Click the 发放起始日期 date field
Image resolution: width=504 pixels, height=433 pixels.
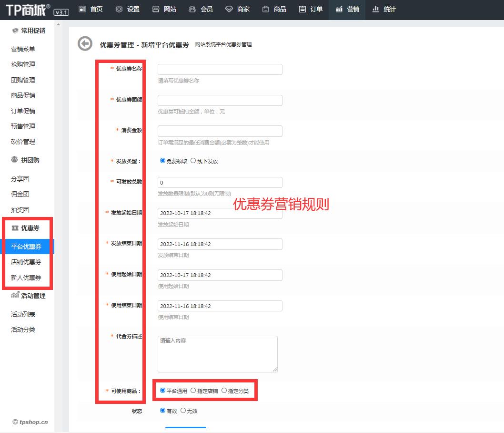click(220, 213)
